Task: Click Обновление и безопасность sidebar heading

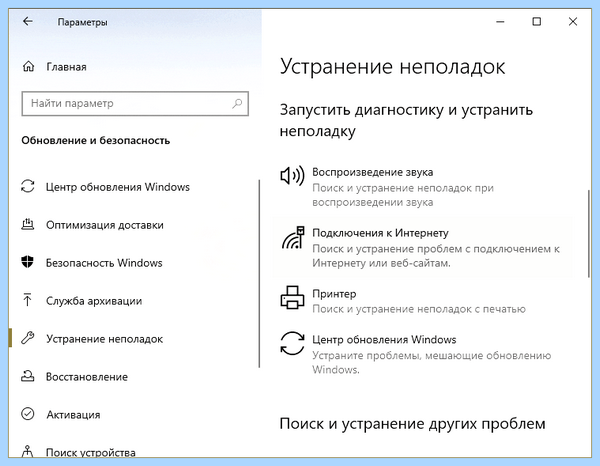Action: pyautogui.click(x=96, y=140)
